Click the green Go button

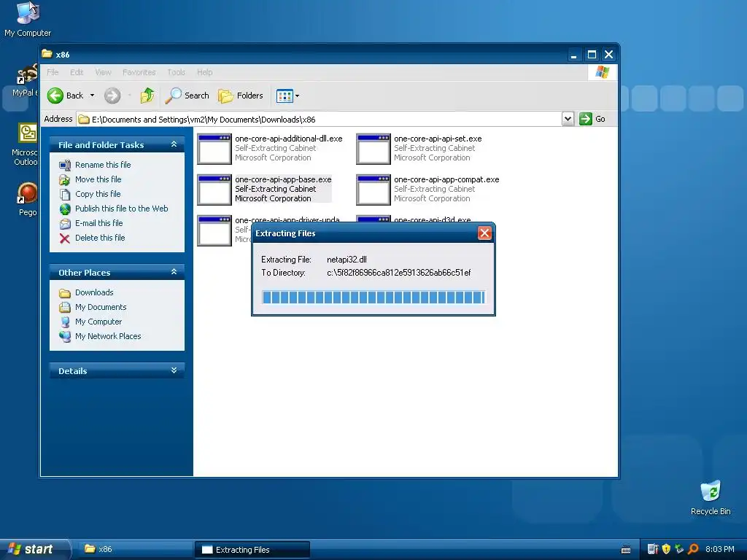pyautogui.click(x=592, y=119)
